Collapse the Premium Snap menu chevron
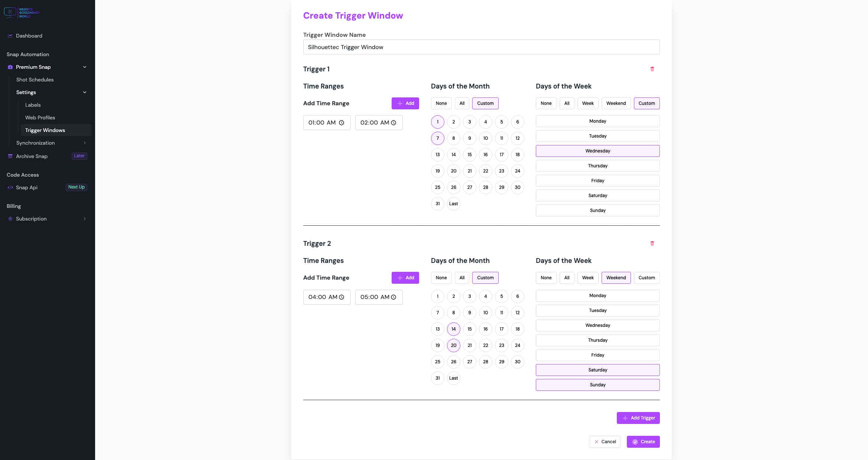 pos(85,67)
